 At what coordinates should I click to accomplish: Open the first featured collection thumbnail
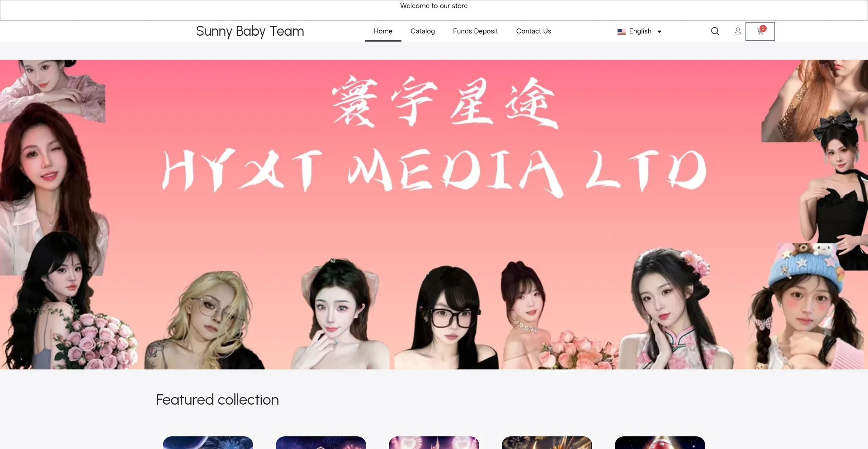(x=208, y=443)
